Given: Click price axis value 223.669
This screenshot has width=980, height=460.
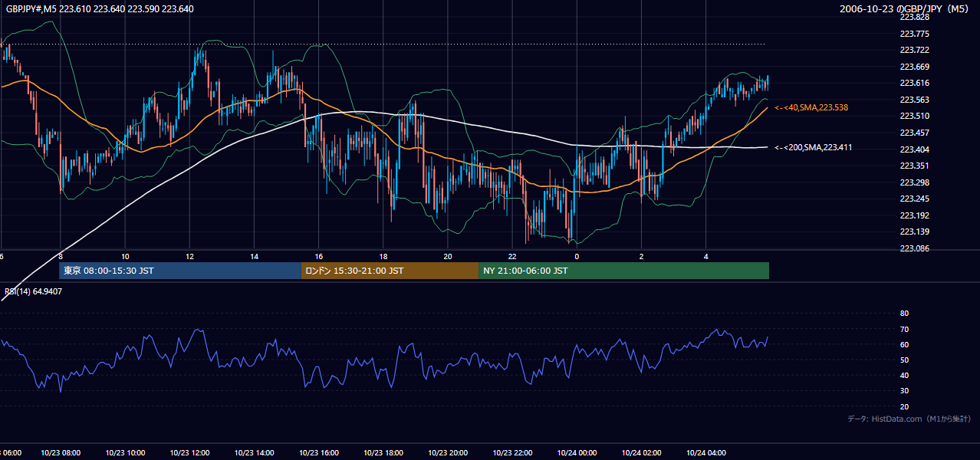Looking at the screenshot, I should (x=914, y=67).
